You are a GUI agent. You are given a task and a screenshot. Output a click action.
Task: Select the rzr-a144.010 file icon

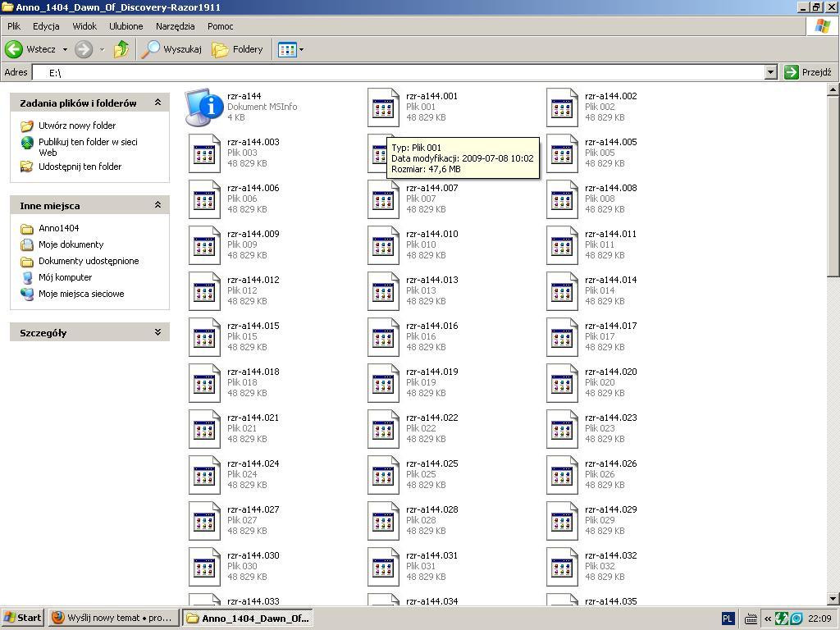[x=384, y=246]
